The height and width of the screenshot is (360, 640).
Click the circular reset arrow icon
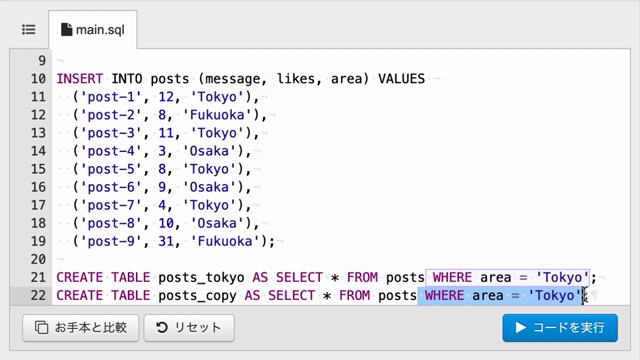[162, 327]
